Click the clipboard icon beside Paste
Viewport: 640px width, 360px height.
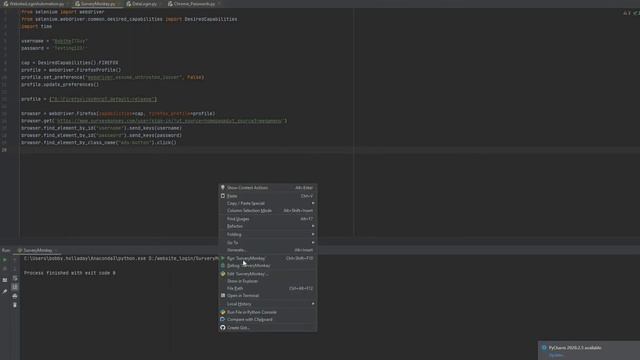(x=223, y=196)
